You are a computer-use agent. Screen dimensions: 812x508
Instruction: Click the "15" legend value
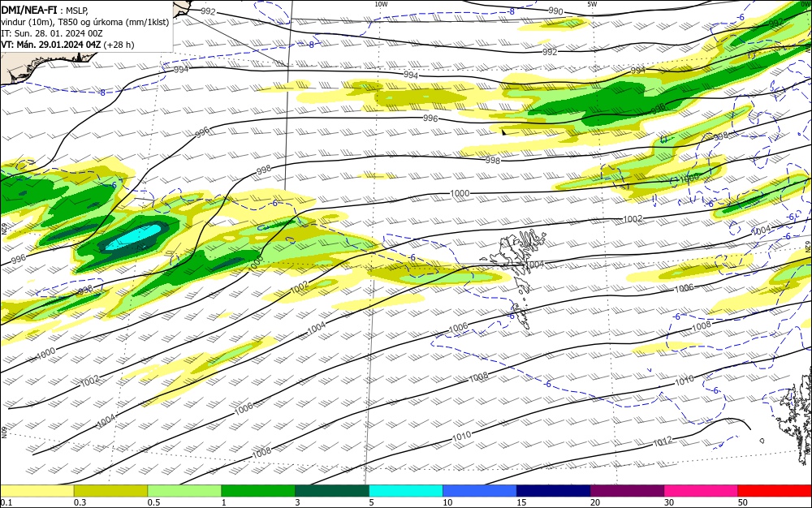tap(521, 502)
